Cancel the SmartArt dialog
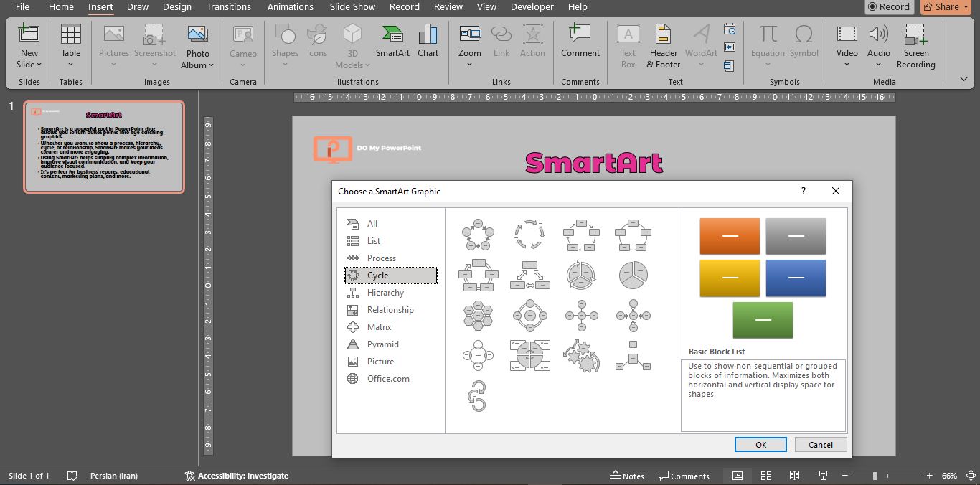 click(820, 444)
